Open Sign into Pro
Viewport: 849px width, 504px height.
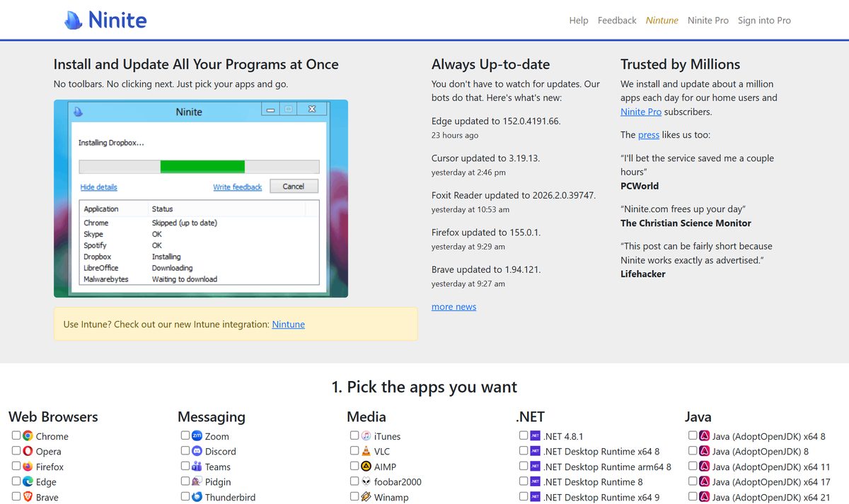click(x=764, y=20)
